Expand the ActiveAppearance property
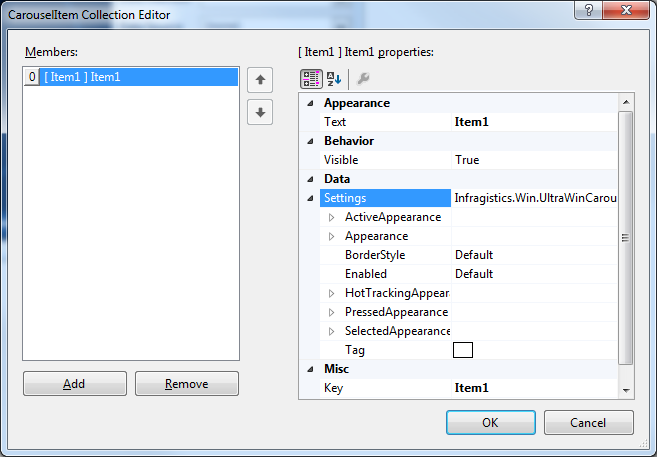 [333, 217]
